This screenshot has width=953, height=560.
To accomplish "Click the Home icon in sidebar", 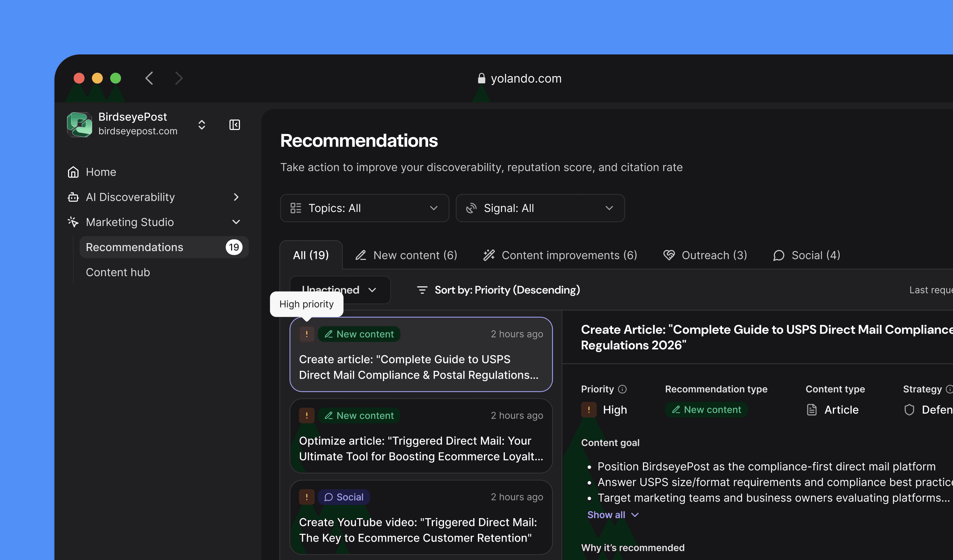I will pos(73,172).
